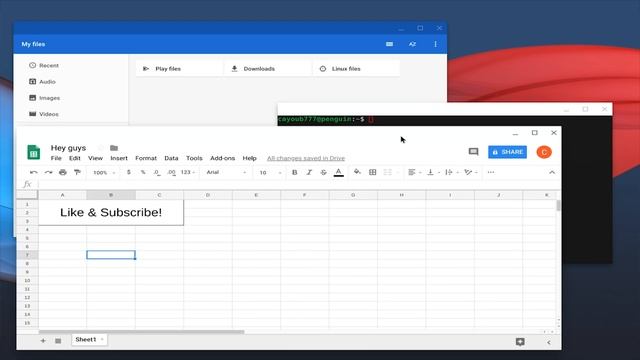Collapse side panel with bottom-right chevron
Screen dimensions: 640x360
[x=549, y=342]
